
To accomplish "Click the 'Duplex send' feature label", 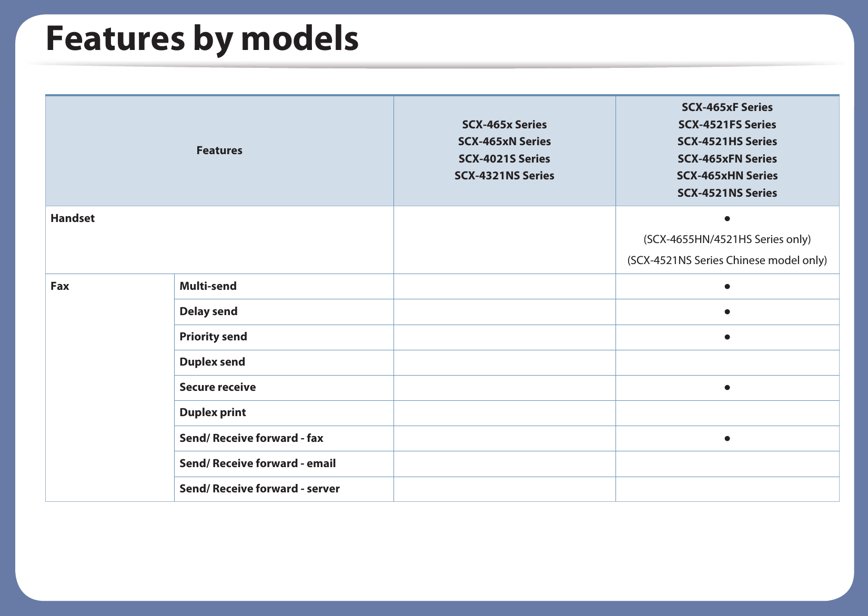I will [x=212, y=362].
